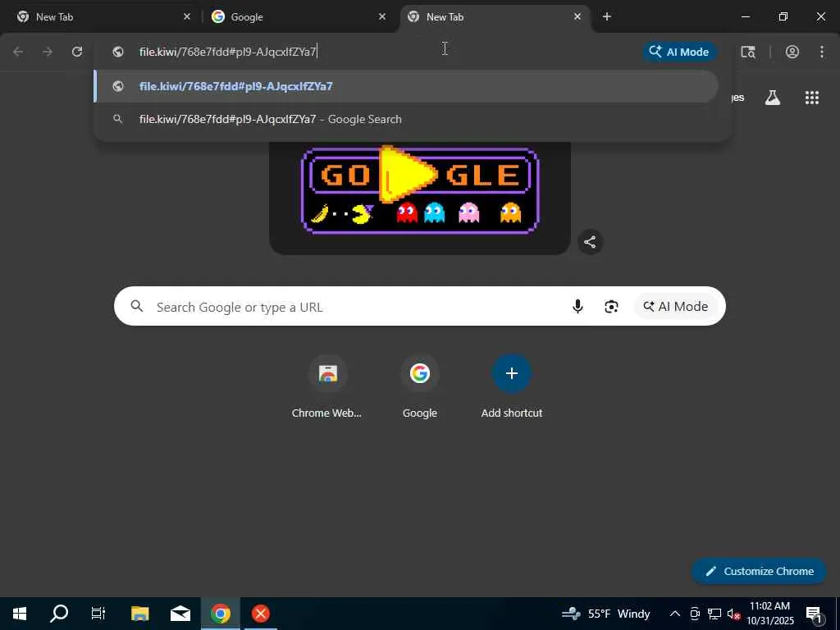Viewport: 840px width, 630px height.
Task: Close the first New Tab tab
Action: tap(187, 16)
